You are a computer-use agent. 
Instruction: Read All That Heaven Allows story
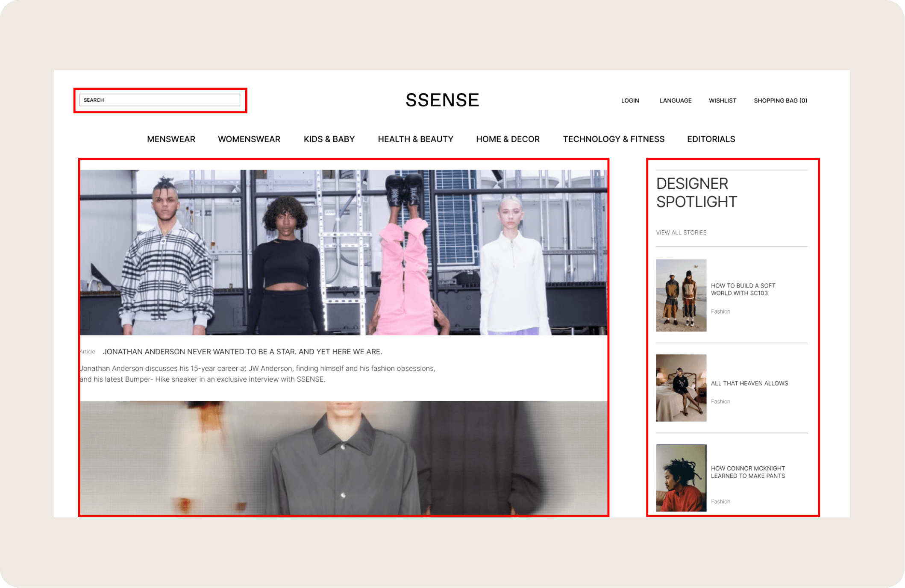[749, 384]
